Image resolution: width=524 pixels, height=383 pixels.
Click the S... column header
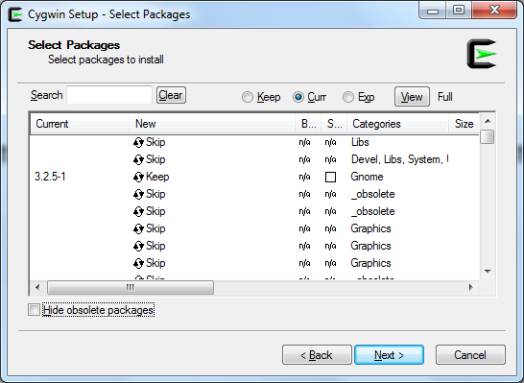coord(334,124)
